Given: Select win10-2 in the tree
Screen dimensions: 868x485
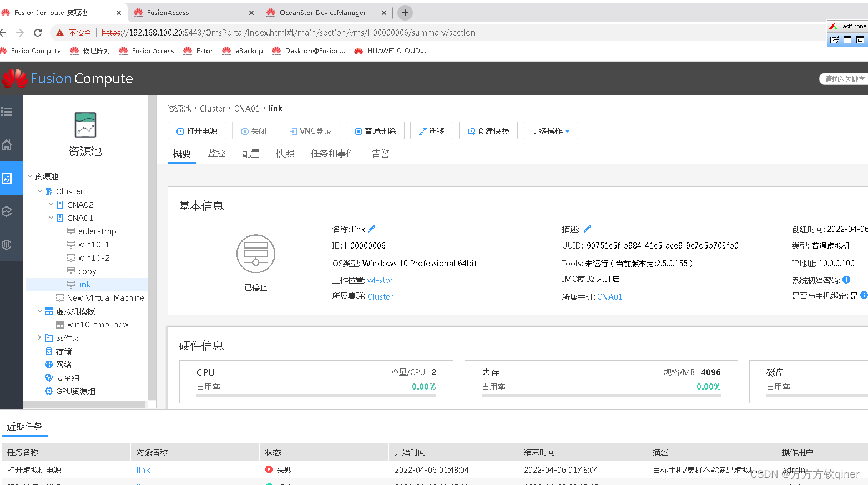Looking at the screenshot, I should click(x=94, y=258).
